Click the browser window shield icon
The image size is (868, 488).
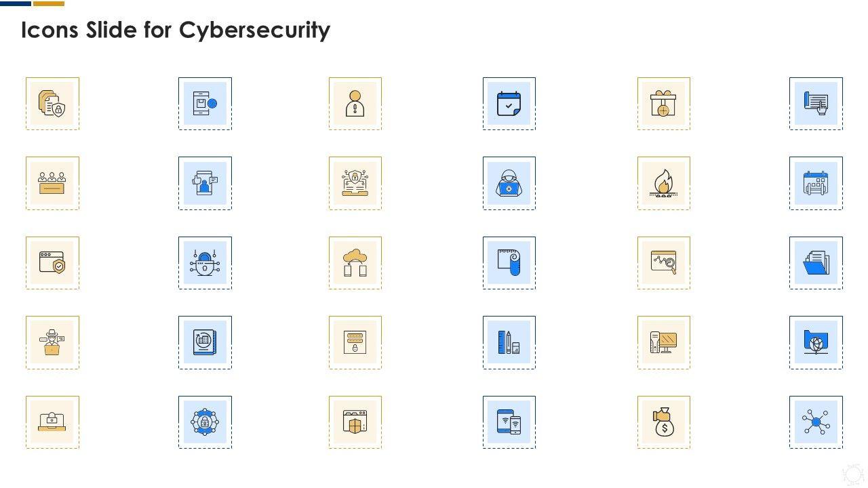tap(52, 263)
